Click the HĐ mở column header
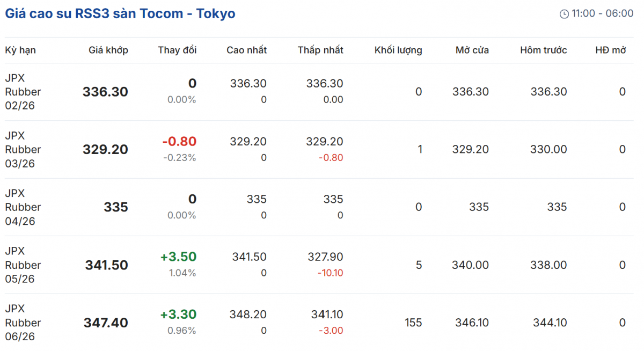Image resolution: width=644 pixels, height=351 pixels. click(x=610, y=50)
